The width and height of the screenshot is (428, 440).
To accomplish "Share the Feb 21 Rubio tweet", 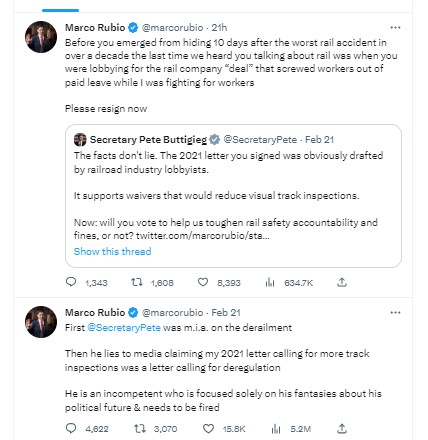I will [x=342, y=428].
